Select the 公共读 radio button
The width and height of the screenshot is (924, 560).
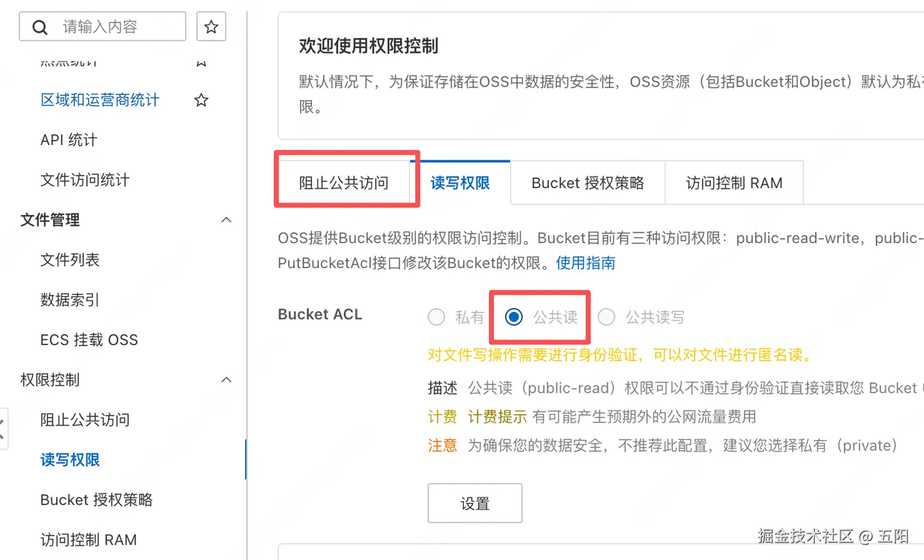coord(514,317)
